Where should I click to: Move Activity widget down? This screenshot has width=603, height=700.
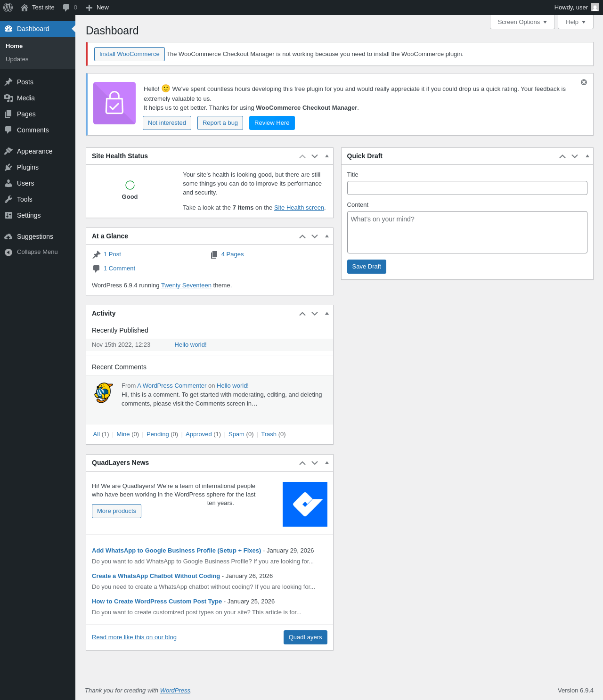(315, 314)
